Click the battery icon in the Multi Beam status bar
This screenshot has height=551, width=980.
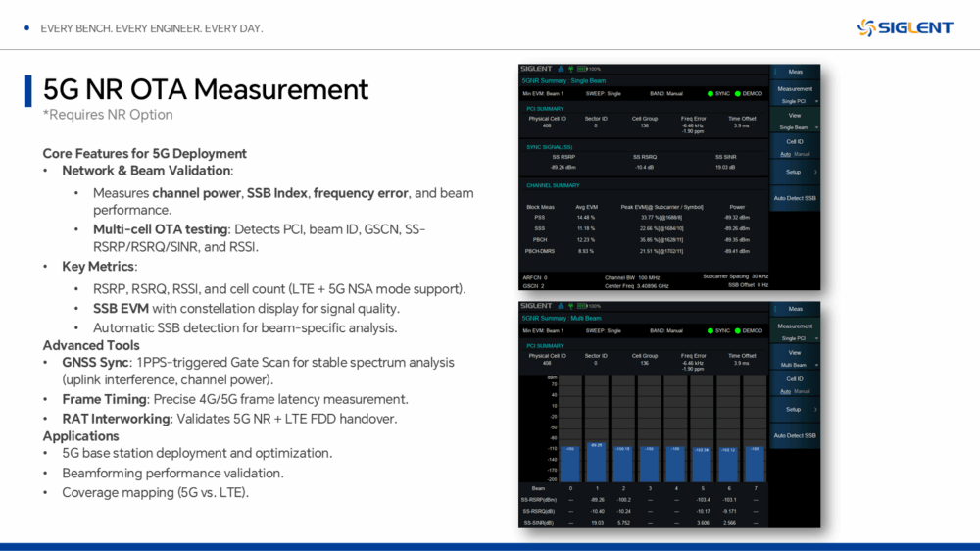581,306
